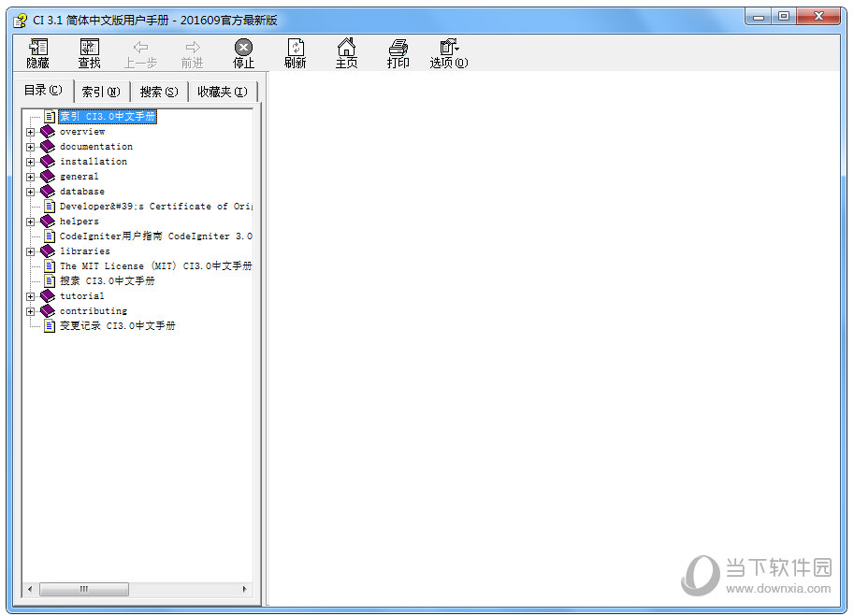This screenshot has width=854, height=616.
Task: Expand the overview tree node
Action: (31, 132)
